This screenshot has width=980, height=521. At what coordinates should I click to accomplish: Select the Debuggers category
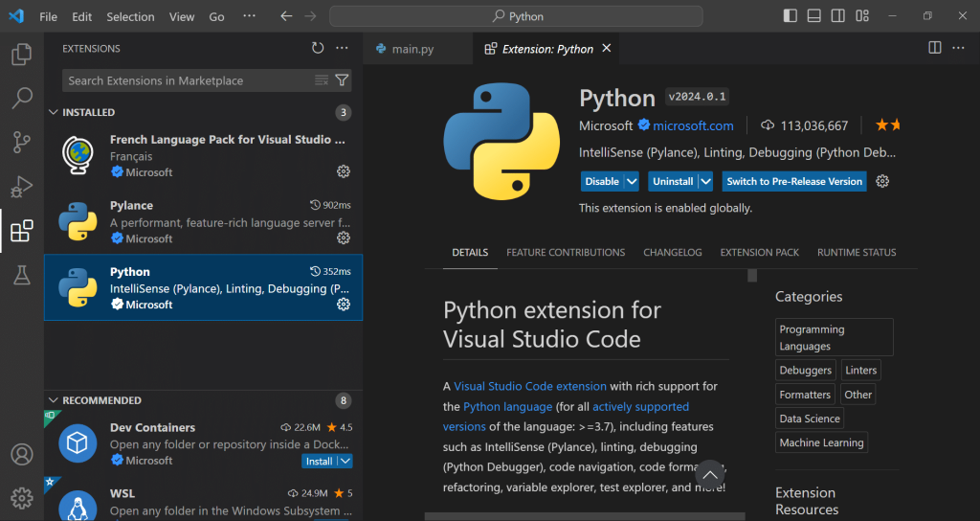point(806,371)
